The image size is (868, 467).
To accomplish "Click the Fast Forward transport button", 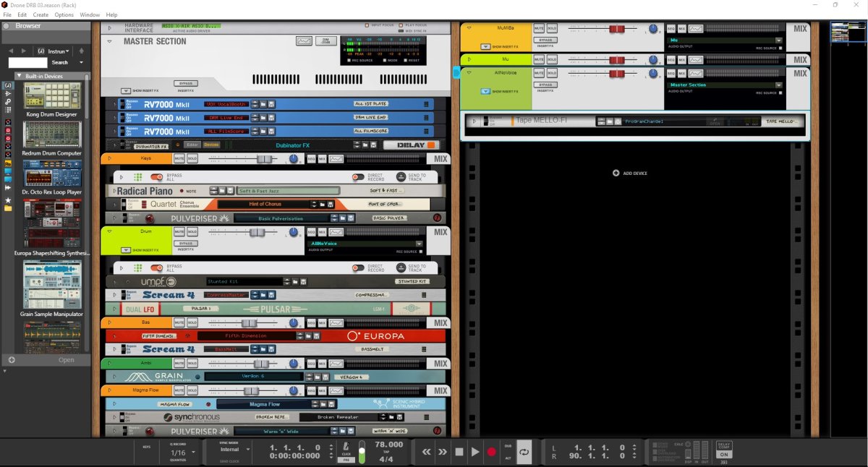I will click(x=442, y=452).
